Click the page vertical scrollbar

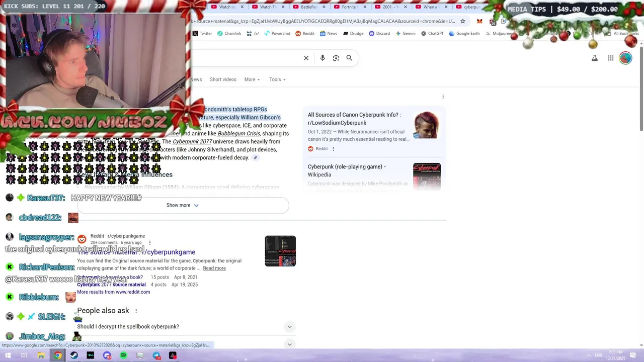(641, 88)
